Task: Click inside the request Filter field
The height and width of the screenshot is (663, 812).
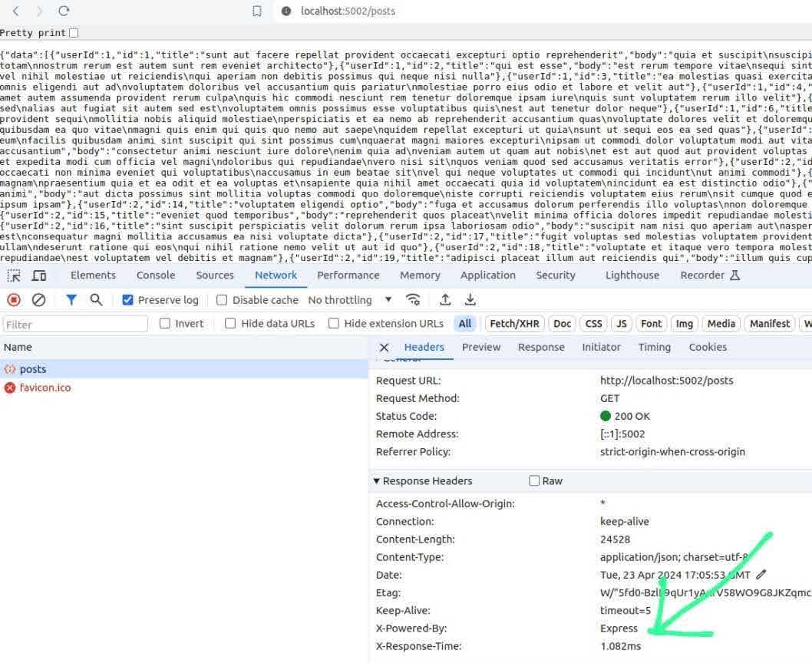Action: point(73,324)
